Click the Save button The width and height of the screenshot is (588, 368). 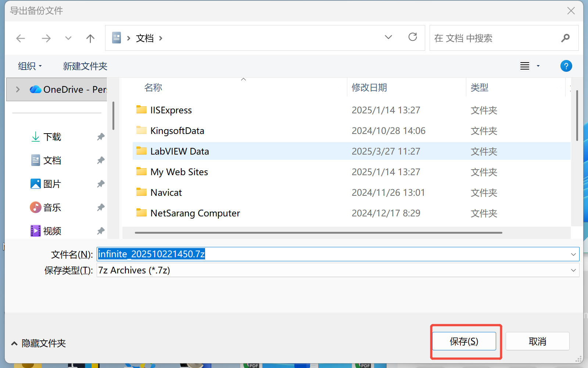click(x=464, y=342)
